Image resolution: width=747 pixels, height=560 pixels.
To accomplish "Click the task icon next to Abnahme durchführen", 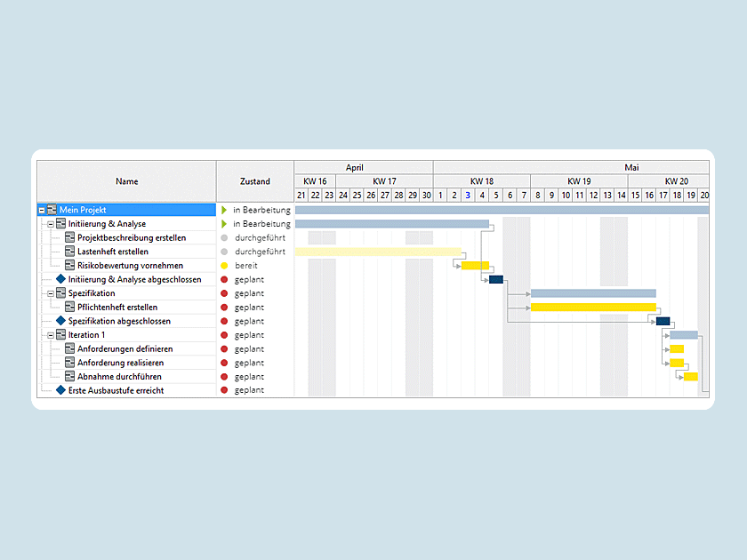I will pos(68,376).
